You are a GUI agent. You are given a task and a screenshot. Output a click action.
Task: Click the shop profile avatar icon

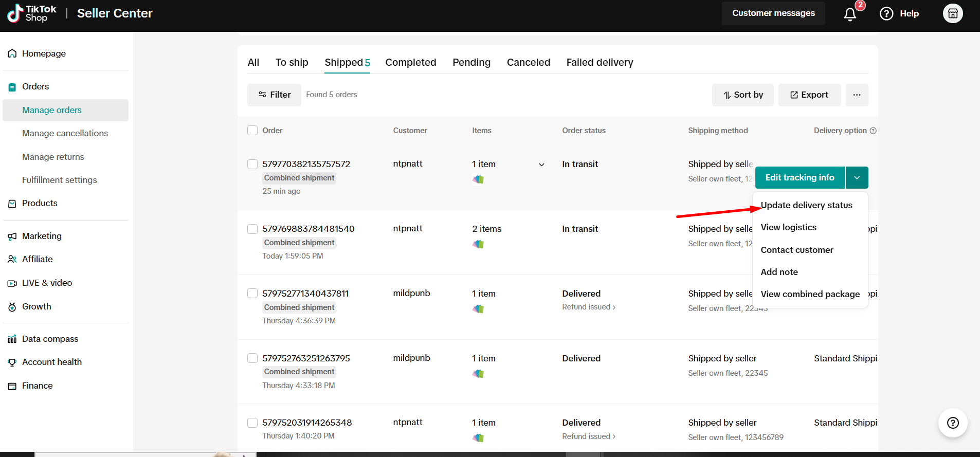(x=952, y=13)
